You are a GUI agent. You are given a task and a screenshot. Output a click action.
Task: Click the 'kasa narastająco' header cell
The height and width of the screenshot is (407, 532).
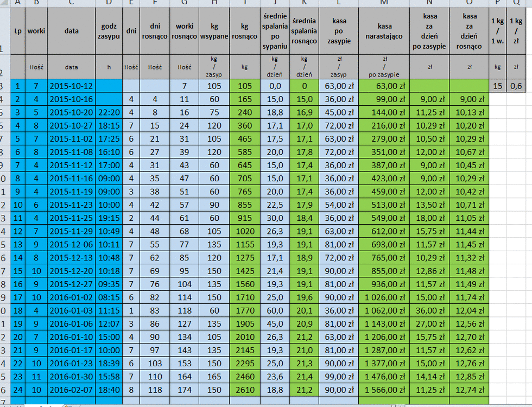tap(384, 31)
